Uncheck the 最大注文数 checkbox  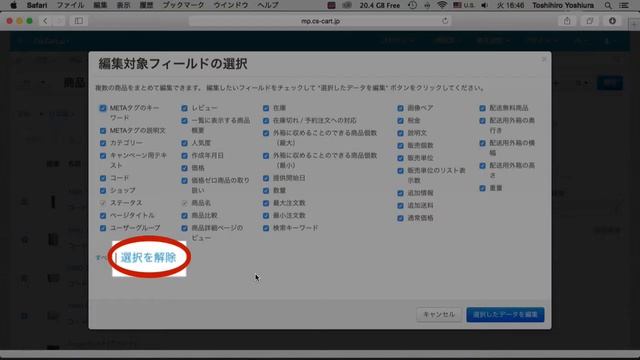[266, 203]
